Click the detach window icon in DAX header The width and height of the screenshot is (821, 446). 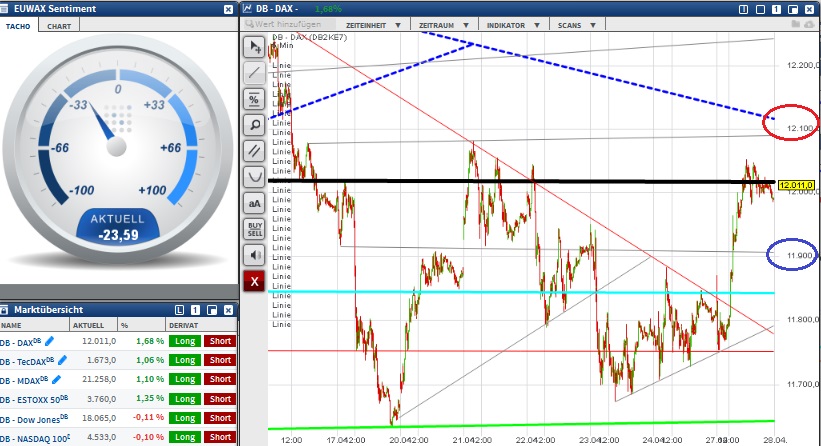tap(793, 9)
